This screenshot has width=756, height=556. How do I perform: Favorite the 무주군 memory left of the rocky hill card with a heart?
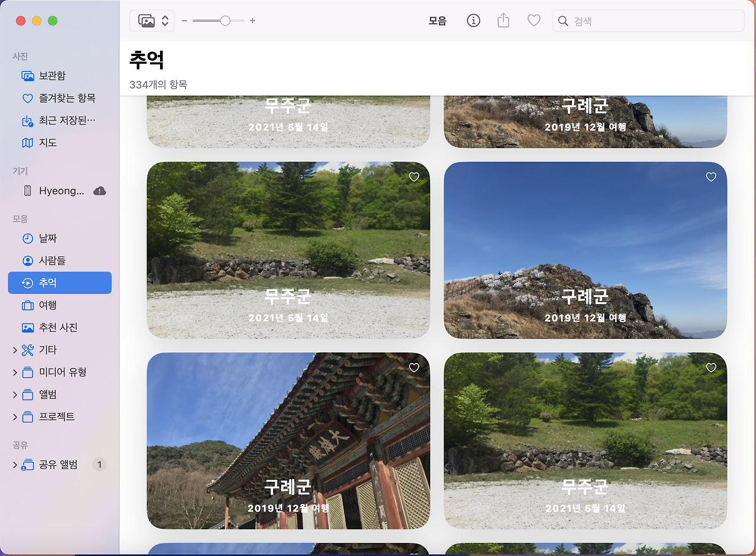click(414, 177)
